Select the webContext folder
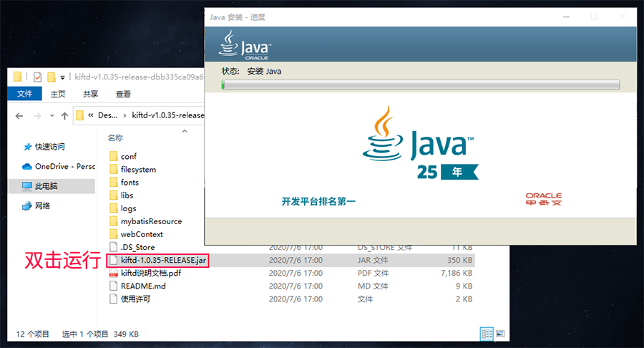This screenshot has width=644, height=348. pyautogui.click(x=141, y=234)
